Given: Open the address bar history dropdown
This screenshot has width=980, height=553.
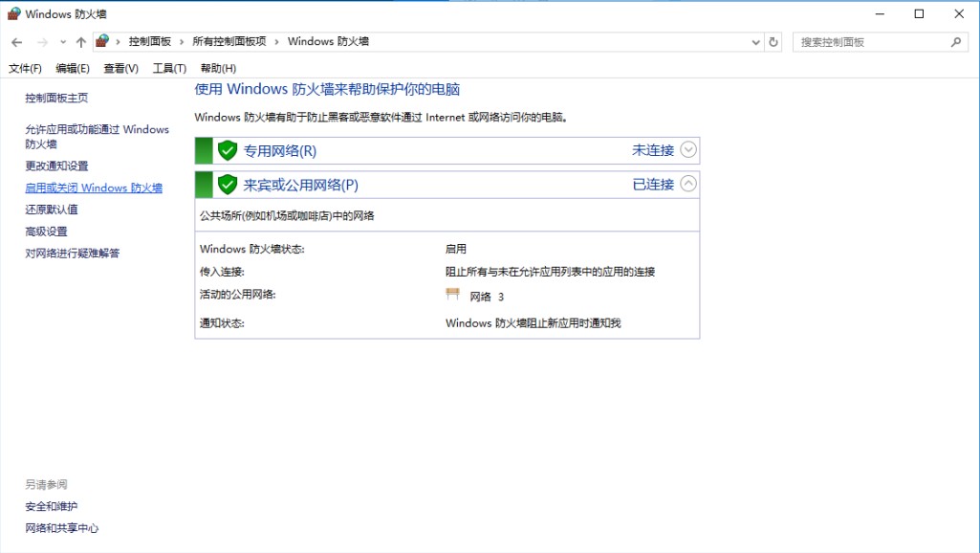Looking at the screenshot, I should coord(755,42).
